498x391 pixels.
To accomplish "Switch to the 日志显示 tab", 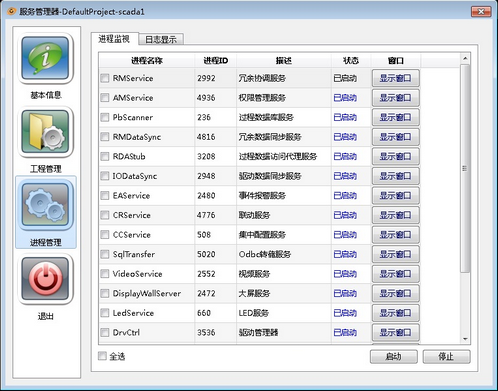I will click(x=161, y=39).
